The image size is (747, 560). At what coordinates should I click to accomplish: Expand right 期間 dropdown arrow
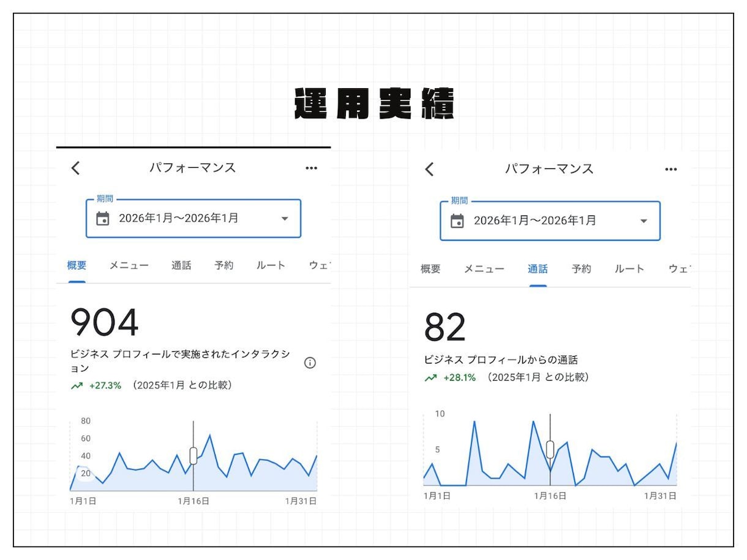643,221
